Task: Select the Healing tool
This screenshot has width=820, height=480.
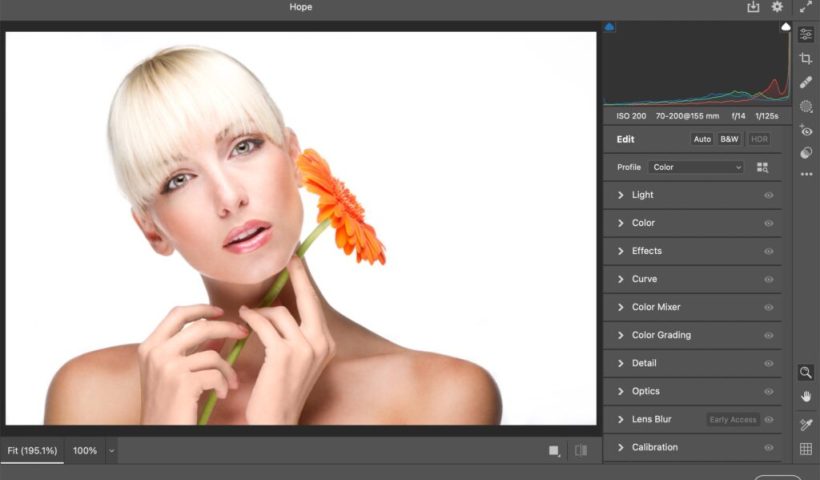Action: tap(806, 83)
